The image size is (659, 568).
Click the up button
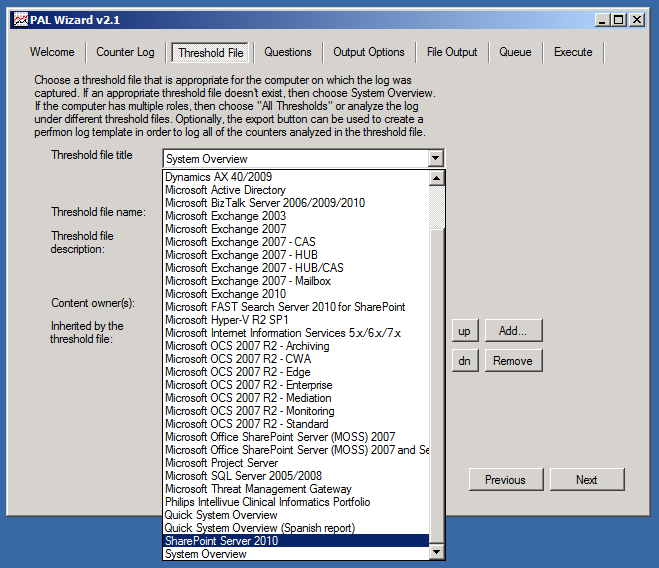pyautogui.click(x=464, y=331)
